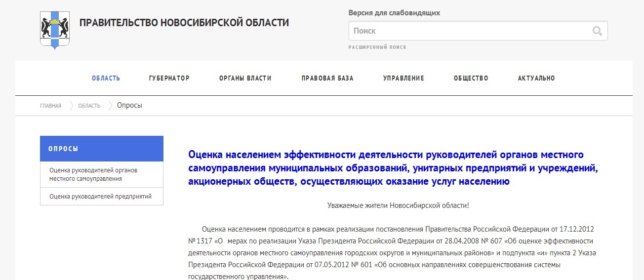Screen dimensions: 644x280
Task: Open the ПРАВИТЕЛЬСТВО НОВОСИБИРСКОЙ ОБЛАСТИ site title
Action: (x=184, y=23)
